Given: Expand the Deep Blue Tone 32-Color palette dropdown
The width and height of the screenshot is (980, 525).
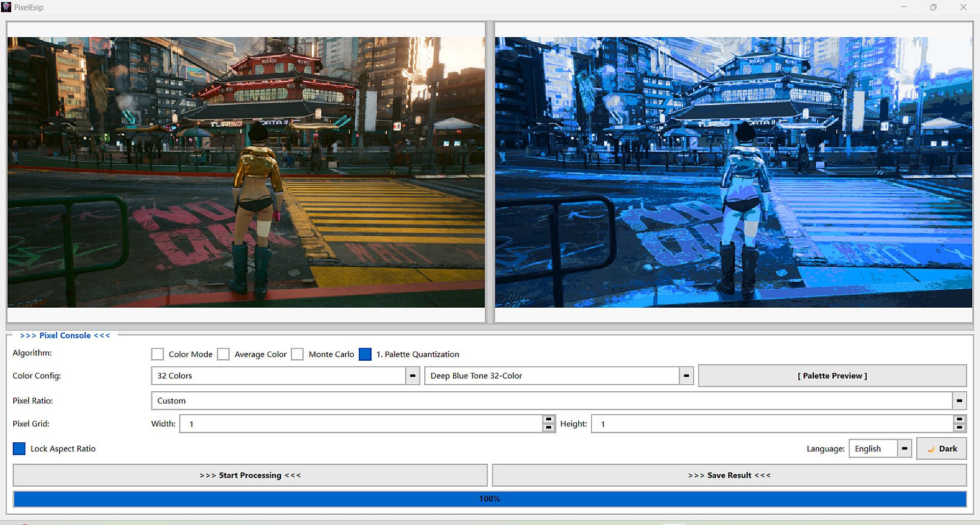Looking at the screenshot, I should [686, 376].
